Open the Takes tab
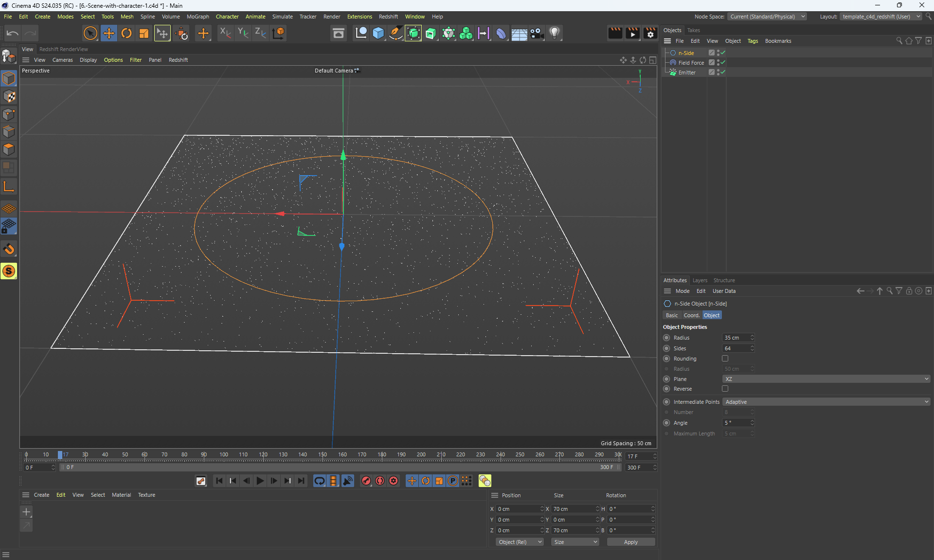The height and width of the screenshot is (560, 934). pos(693,30)
